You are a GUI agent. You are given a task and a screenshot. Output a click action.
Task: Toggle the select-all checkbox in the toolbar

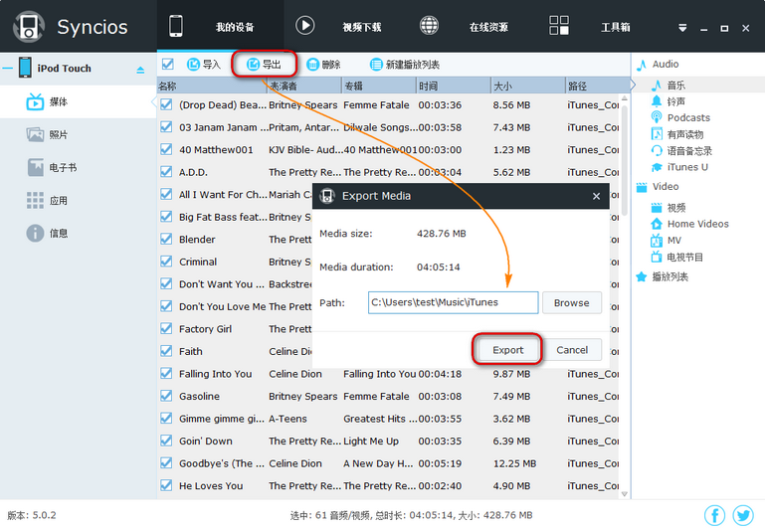168,64
